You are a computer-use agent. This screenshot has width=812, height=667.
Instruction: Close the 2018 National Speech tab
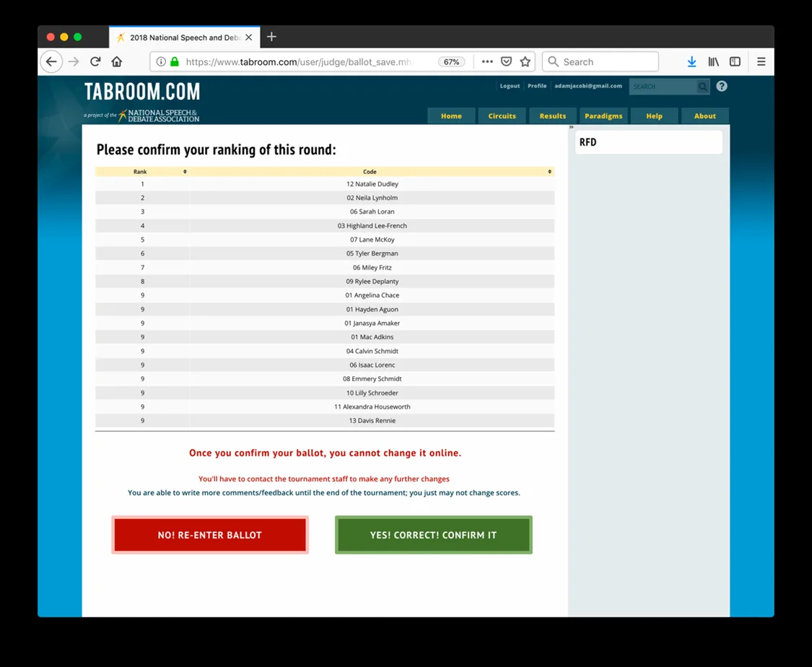tap(249, 38)
